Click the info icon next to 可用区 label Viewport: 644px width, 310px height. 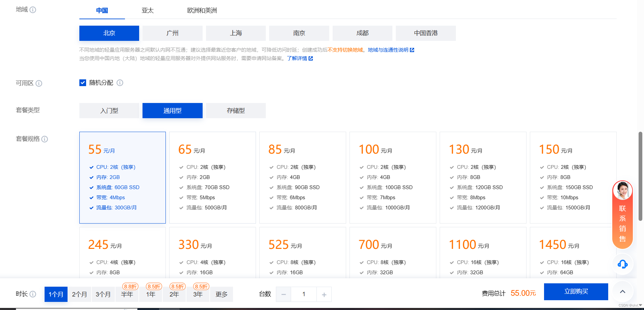coord(39,83)
